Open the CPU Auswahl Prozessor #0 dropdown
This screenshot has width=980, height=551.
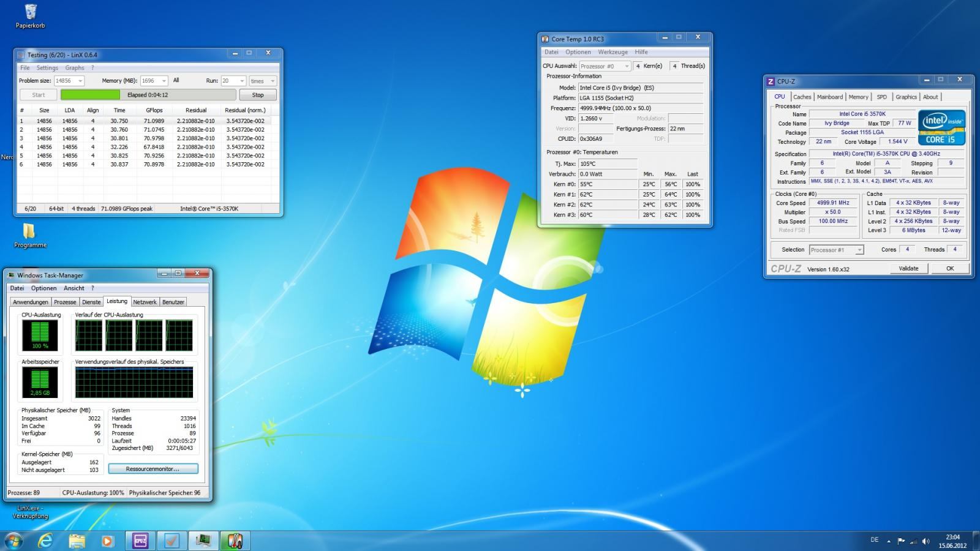(605, 66)
